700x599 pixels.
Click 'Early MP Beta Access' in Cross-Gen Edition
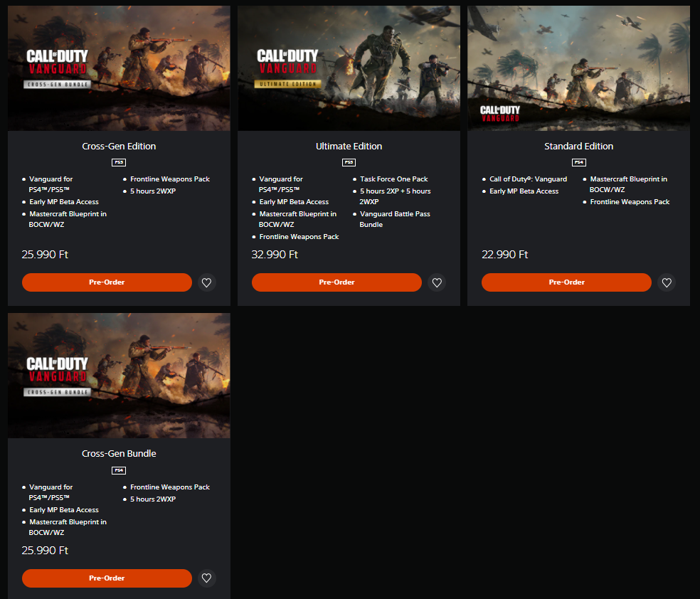[x=64, y=202]
